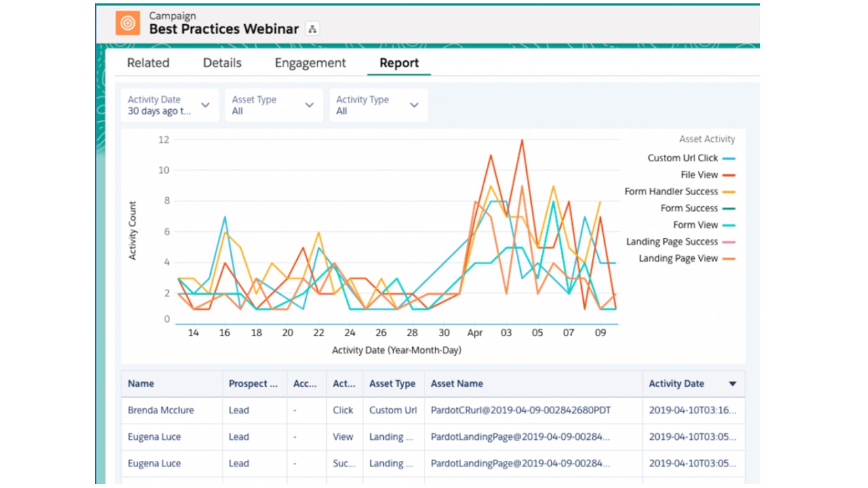Click the orange Campaign target icon
This screenshot has width=868, height=488.
pos(127,24)
